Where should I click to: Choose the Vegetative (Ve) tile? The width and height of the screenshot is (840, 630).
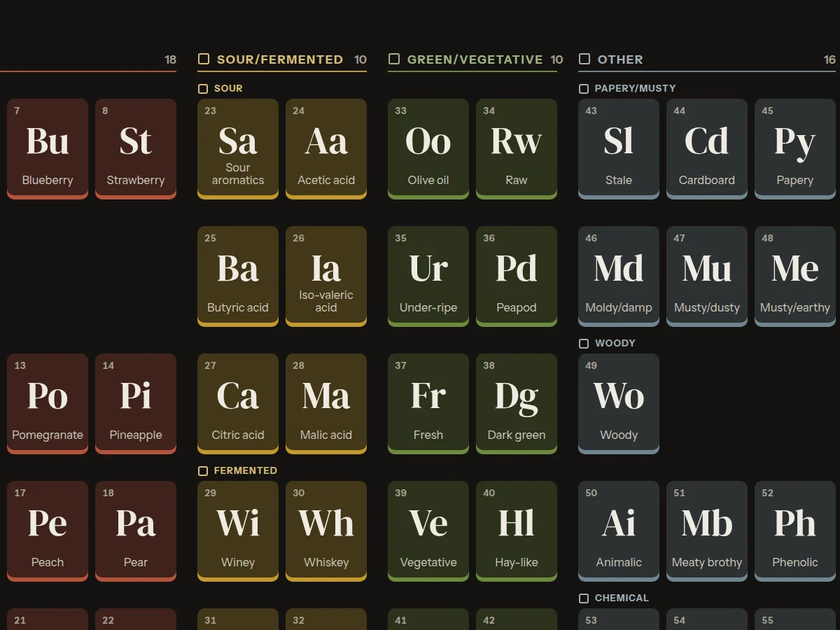click(x=428, y=531)
